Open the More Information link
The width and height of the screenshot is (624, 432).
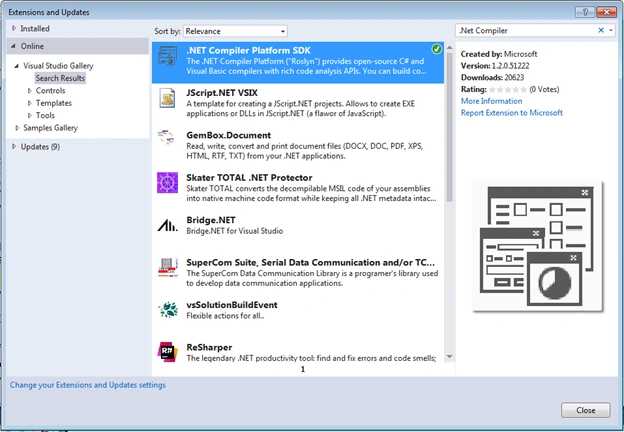[491, 101]
